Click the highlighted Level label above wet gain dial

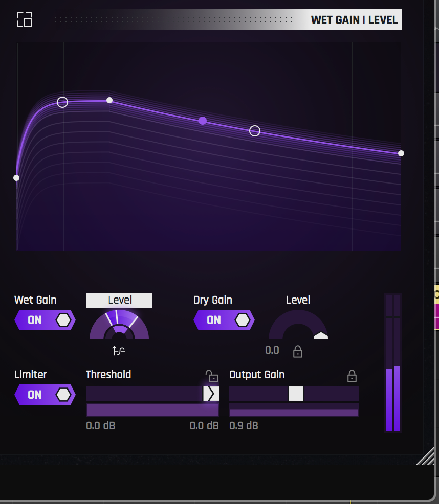click(x=119, y=300)
